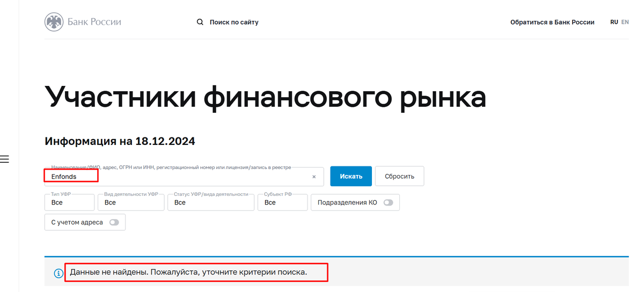The width and height of the screenshot is (644, 292).
Task: Open the Статус УФР/вида деятельности dropdown
Action: click(211, 202)
